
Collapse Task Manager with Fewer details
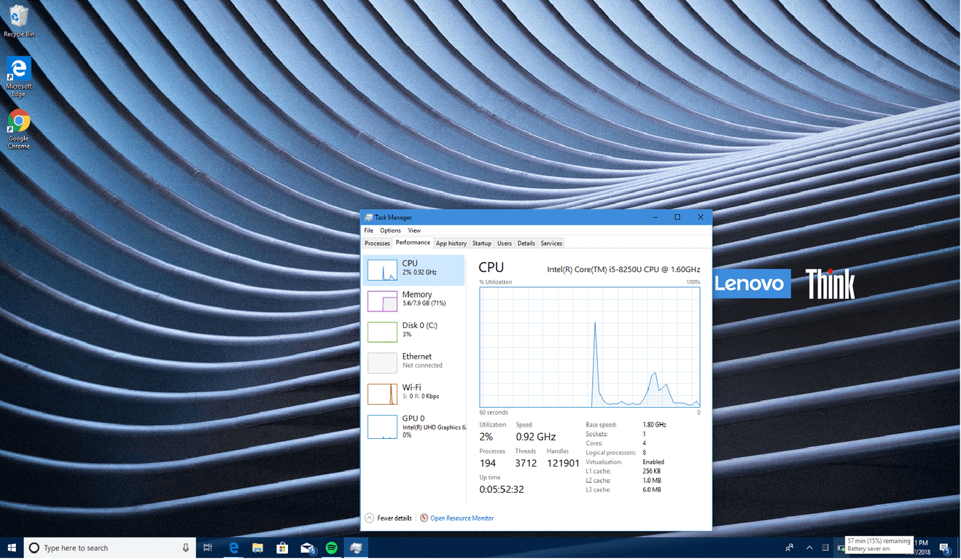[x=389, y=518]
